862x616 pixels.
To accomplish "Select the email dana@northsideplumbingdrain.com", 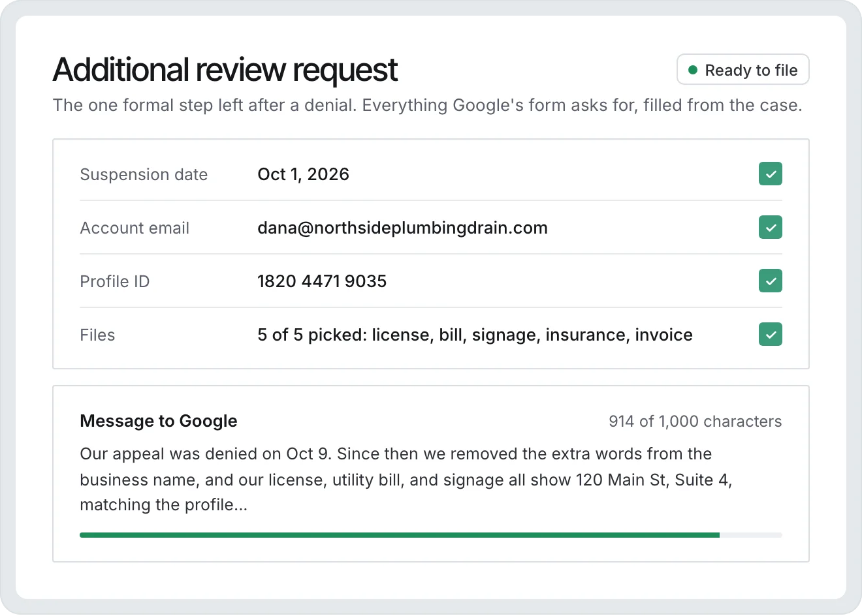I will (x=403, y=228).
